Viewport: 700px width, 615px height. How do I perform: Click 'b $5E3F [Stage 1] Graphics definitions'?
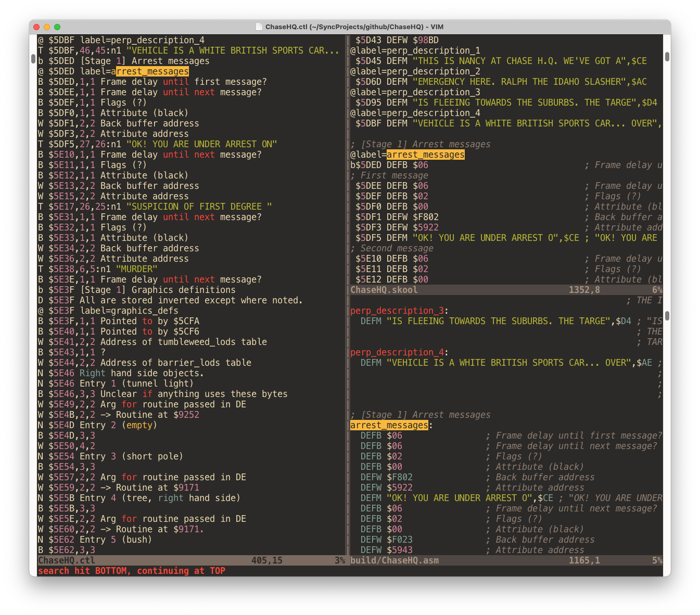[137, 290]
